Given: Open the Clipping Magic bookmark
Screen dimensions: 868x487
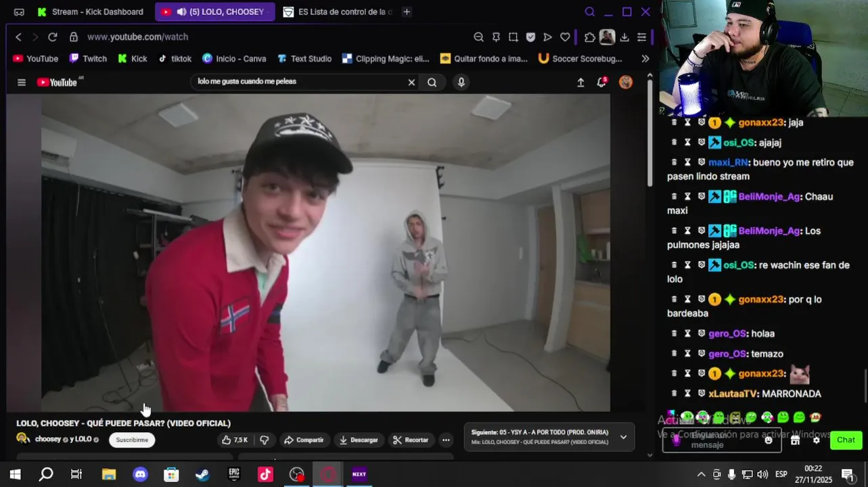Looking at the screenshot, I should tap(386, 59).
